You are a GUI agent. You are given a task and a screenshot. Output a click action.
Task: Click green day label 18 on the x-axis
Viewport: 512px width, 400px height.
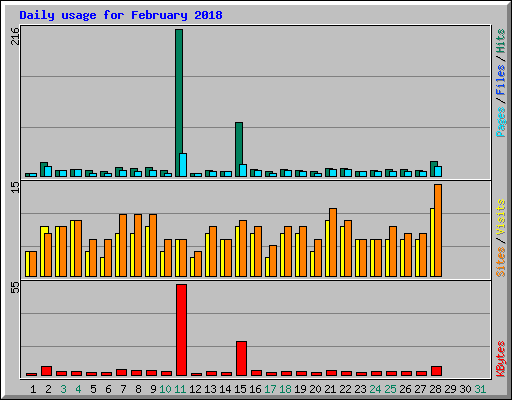pos(285,389)
